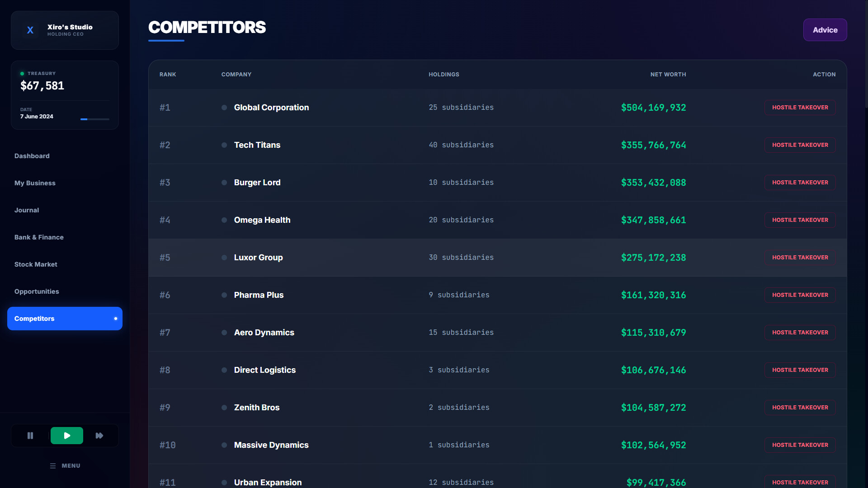Click the Advice button
Viewport: 868px width, 488px height.
tap(825, 30)
